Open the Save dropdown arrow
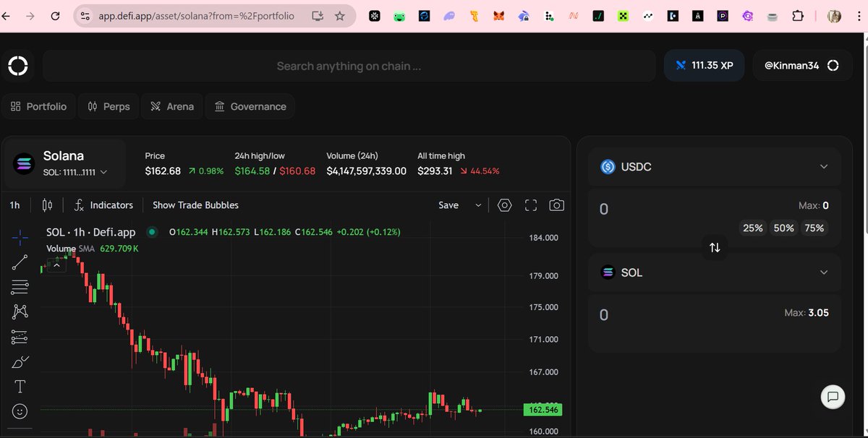868x438 pixels. pos(478,205)
